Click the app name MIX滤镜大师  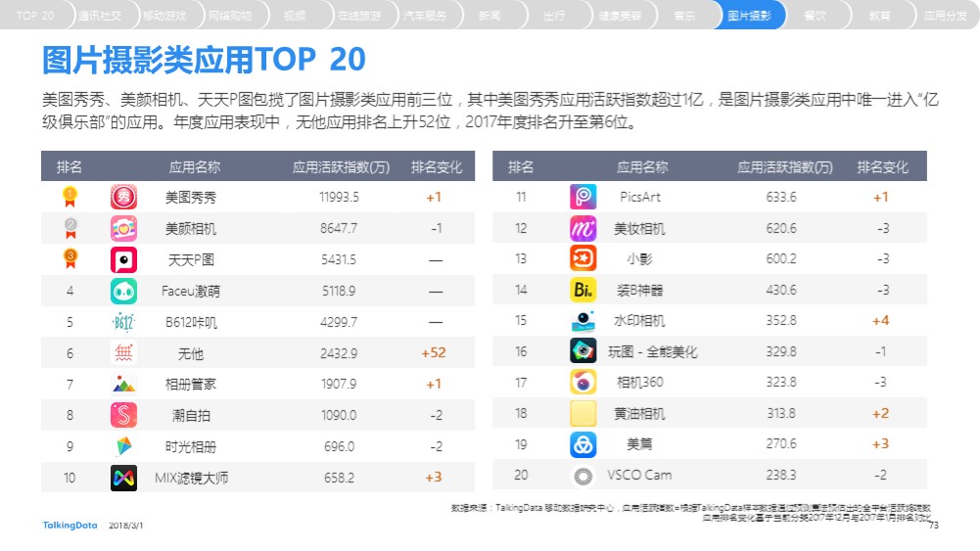coord(191,479)
